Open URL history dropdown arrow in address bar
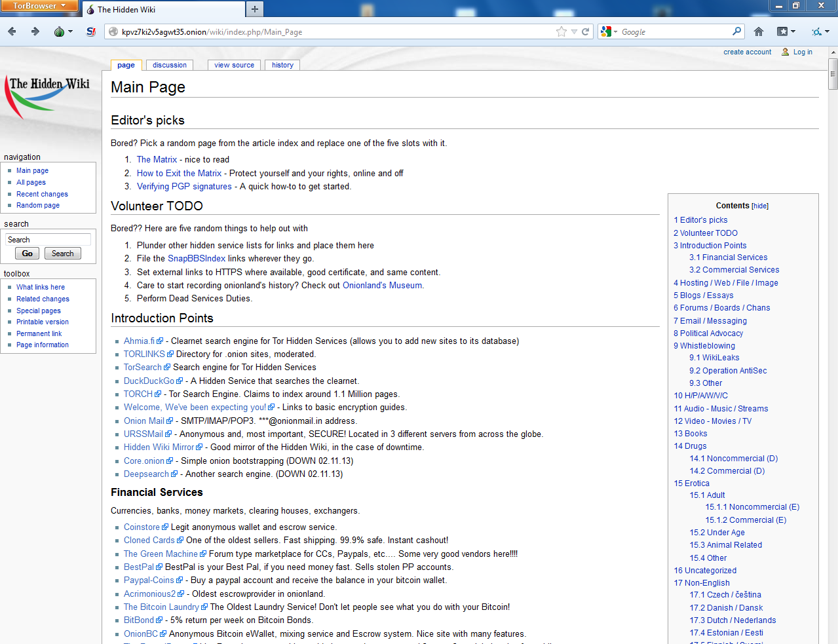The width and height of the screenshot is (838, 644). [574, 31]
